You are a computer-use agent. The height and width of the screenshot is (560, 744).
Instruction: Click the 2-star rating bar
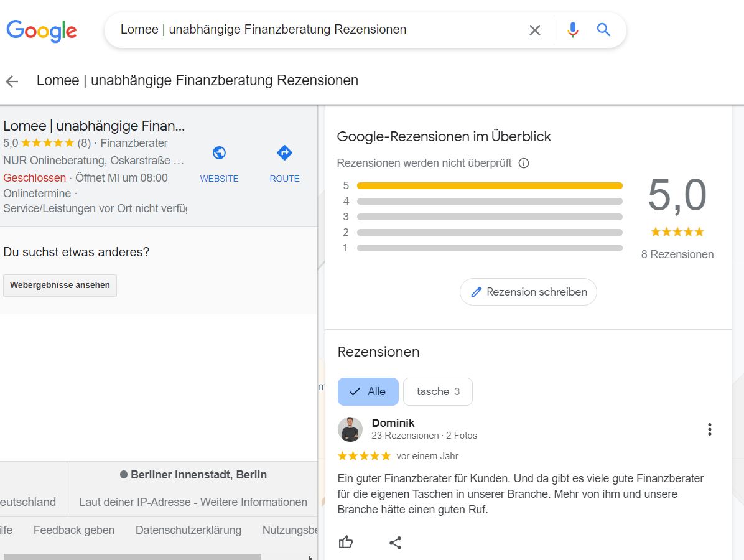coord(490,233)
